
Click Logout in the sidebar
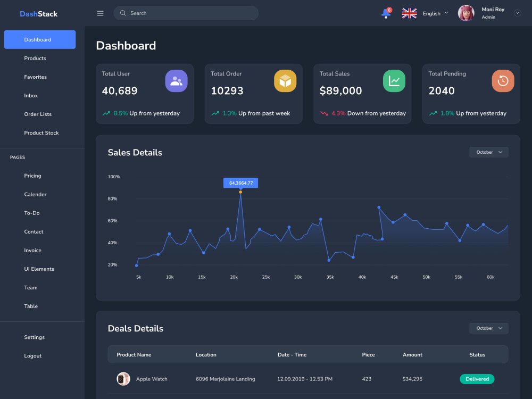click(32, 356)
